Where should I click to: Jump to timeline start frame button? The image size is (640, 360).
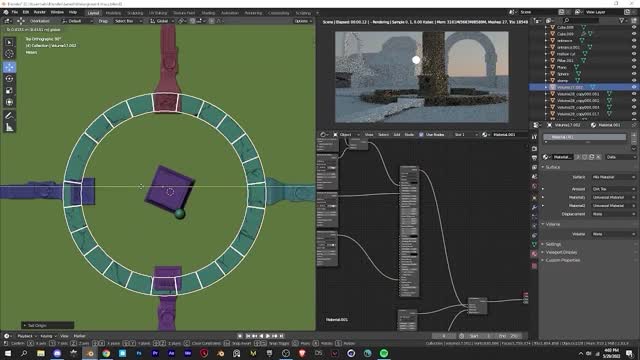(x=248, y=336)
